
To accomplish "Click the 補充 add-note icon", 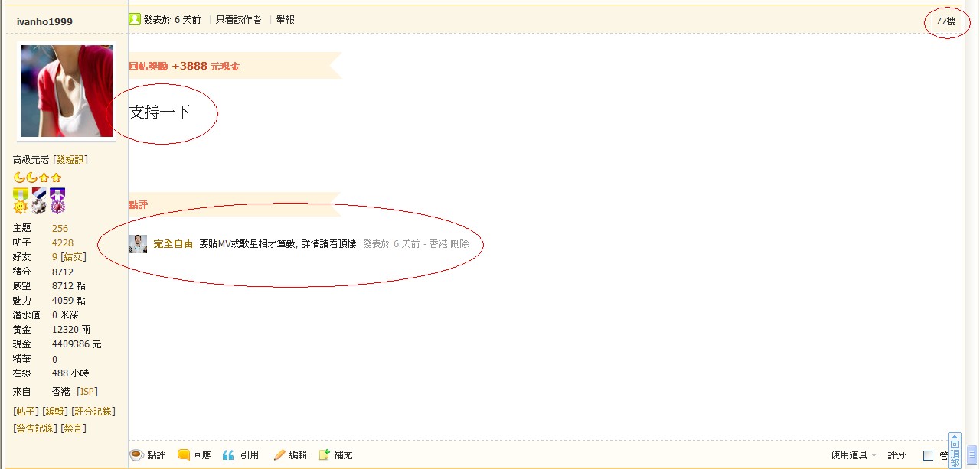I will click(x=325, y=454).
